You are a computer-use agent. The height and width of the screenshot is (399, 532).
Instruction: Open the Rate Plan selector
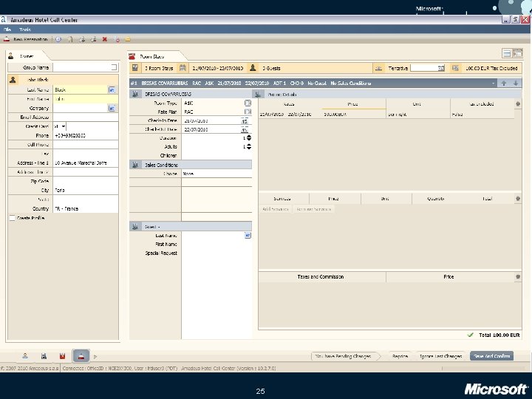click(x=248, y=112)
